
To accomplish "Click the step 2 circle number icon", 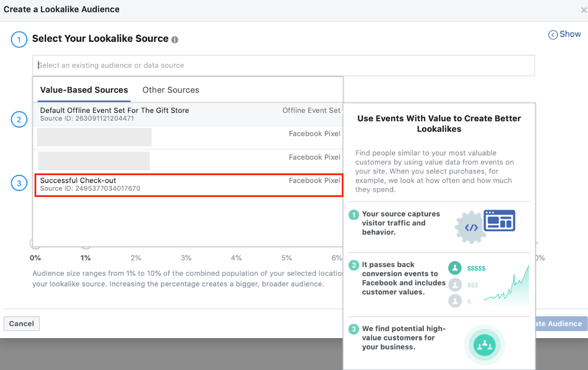I will pyautogui.click(x=19, y=119).
